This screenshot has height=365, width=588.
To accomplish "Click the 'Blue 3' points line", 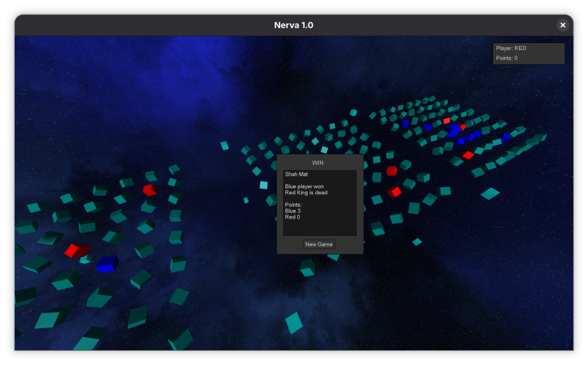I will pyautogui.click(x=292, y=210).
